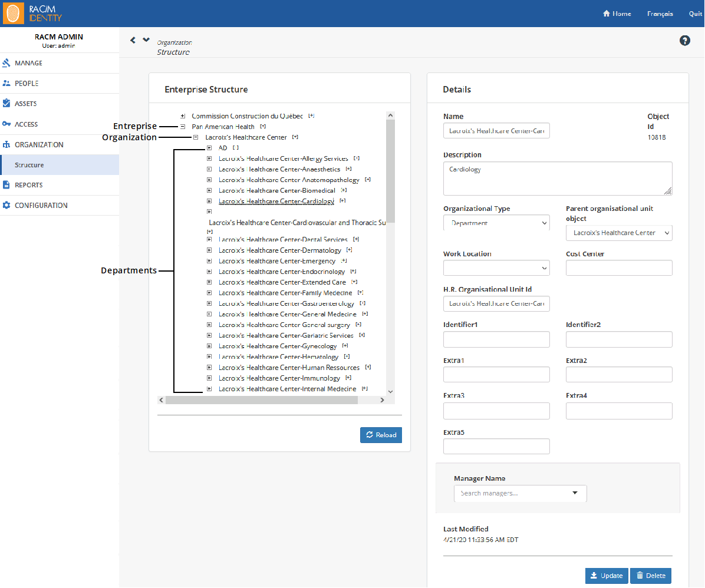Image resolution: width=705 pixels, height=588 pixels.
Task: Click the Configuration gear icon
Action: coord(6,205)
